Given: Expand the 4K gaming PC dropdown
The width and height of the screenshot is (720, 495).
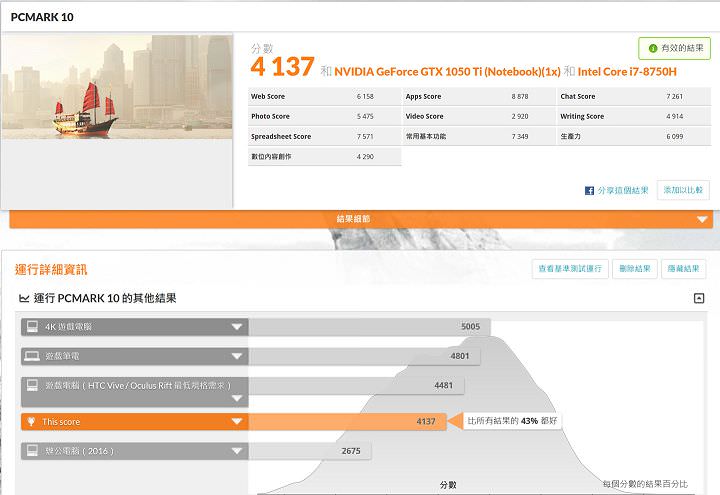Looking at the screenshot, I should pyautogui.click(x=237, y=327).
